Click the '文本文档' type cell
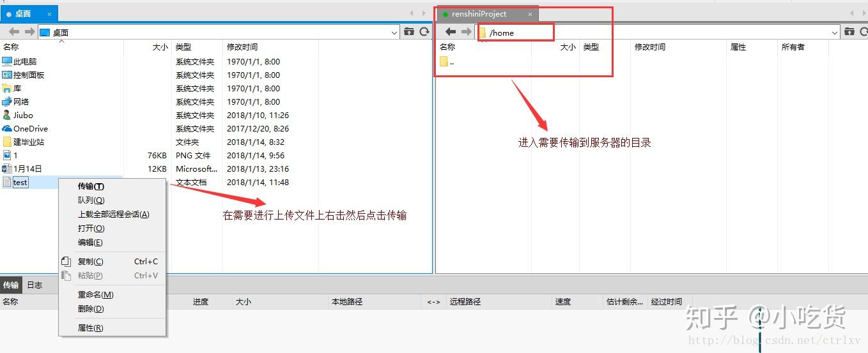 [191, 182]
